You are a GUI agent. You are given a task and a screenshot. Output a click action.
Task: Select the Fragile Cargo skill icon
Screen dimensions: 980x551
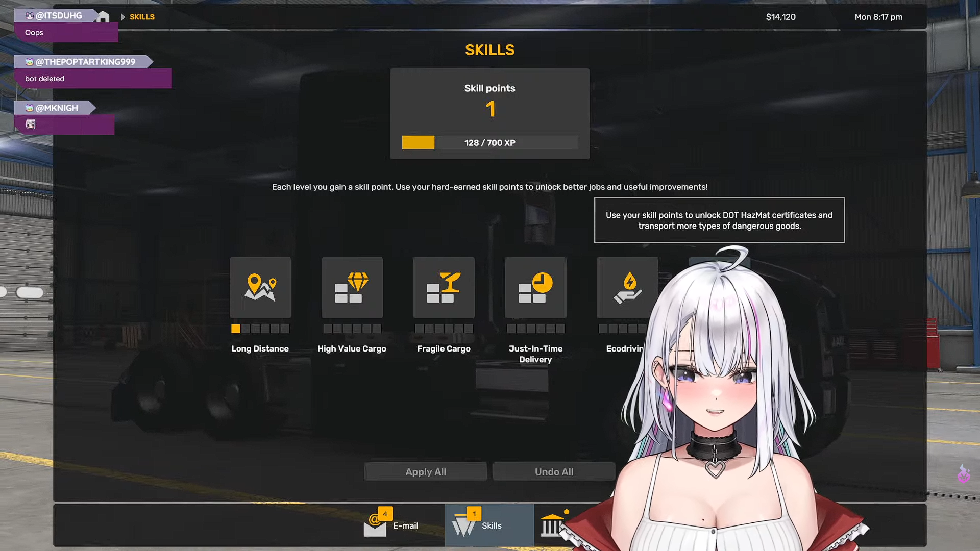444,288
